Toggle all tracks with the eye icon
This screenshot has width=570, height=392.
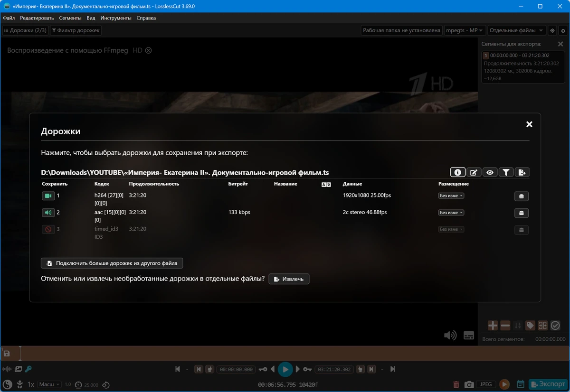pos(490,172)
